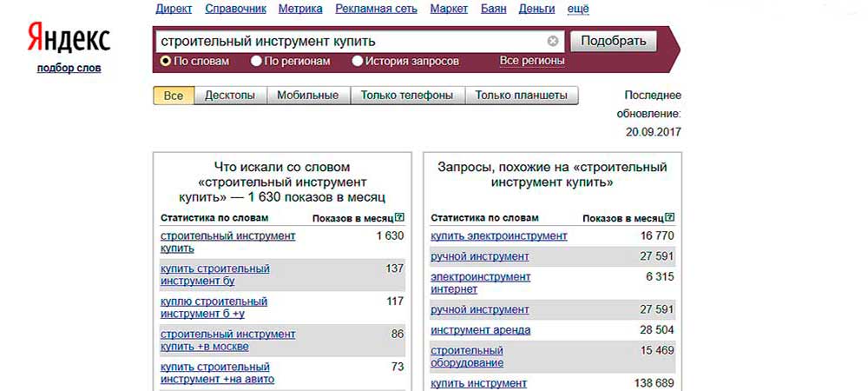This screenshot has height=391, width=868.
Task: Open the Все регионы region selector
Action: 532,60
